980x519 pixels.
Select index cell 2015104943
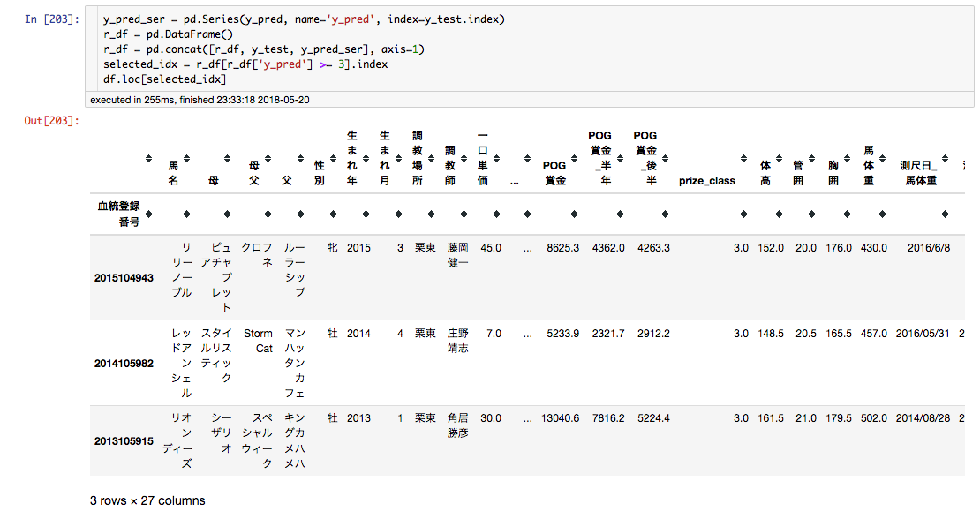pos(124,278)
